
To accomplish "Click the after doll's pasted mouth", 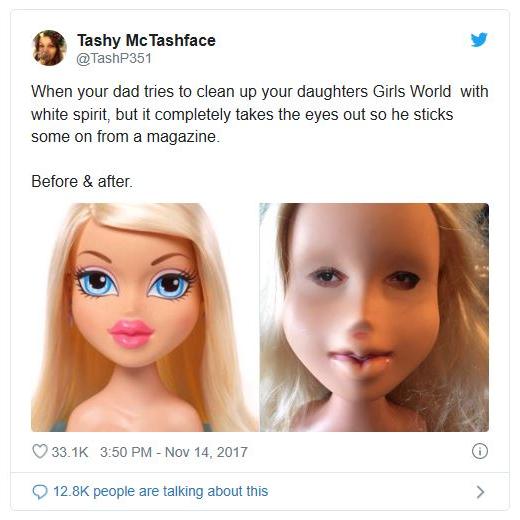I will pos(360,358).
